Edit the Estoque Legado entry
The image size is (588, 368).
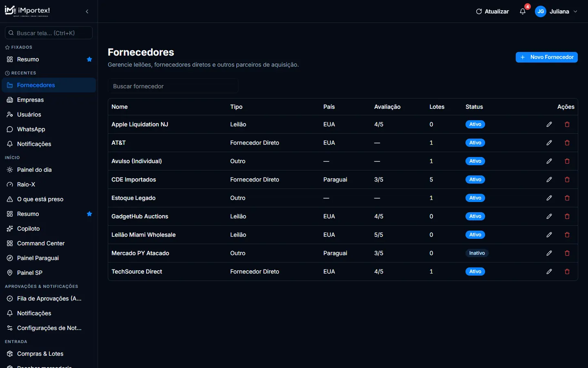click(x=549, y=198)
